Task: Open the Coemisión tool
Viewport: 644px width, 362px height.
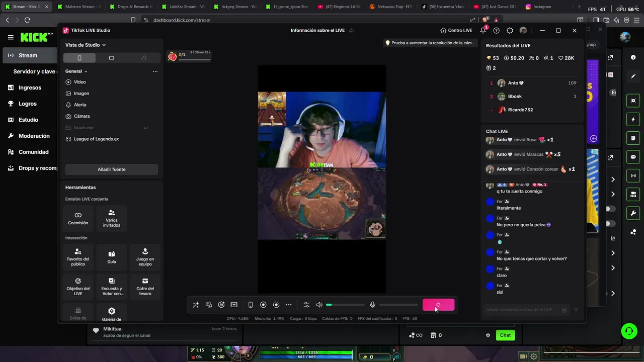Action: (x=78, y=218)
